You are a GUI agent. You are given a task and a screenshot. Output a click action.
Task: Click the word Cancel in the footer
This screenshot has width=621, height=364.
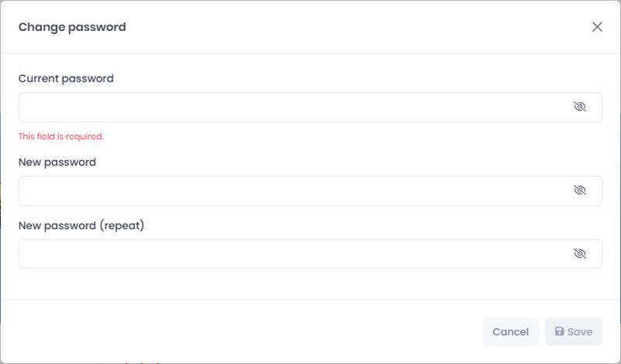point(511,332)
